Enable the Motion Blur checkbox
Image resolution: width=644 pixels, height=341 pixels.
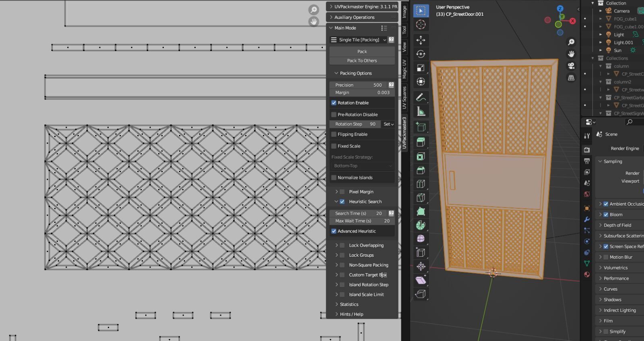[606, 257]
